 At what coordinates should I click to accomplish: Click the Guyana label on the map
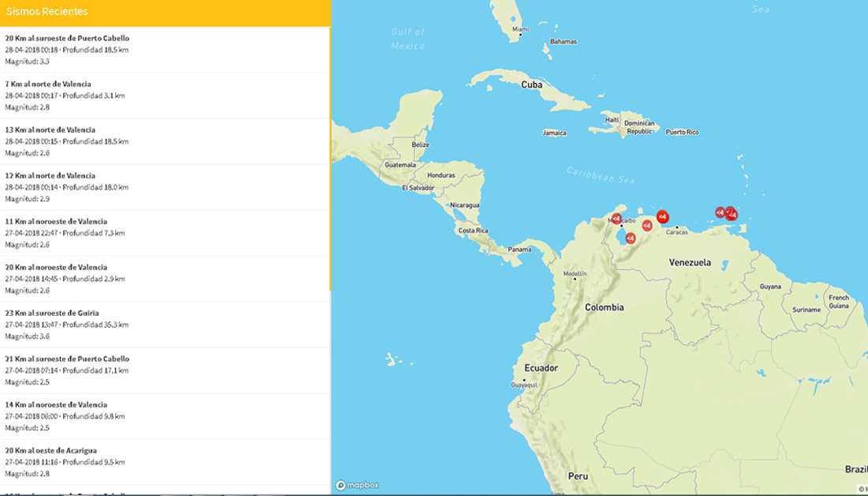pyautogui.click(x=770, y=287)
